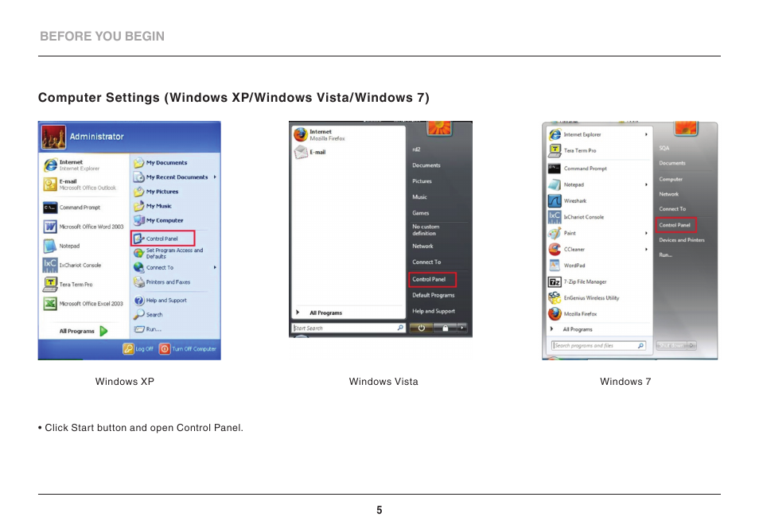Click the XP Log Off button
Image resolution: width=759 pixels, height=532 pixels.
pyautogui.click(x=138, y=348)
